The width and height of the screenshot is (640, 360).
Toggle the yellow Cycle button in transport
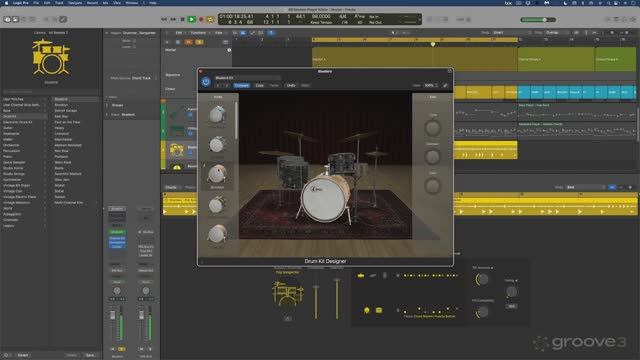coord(210,19)
